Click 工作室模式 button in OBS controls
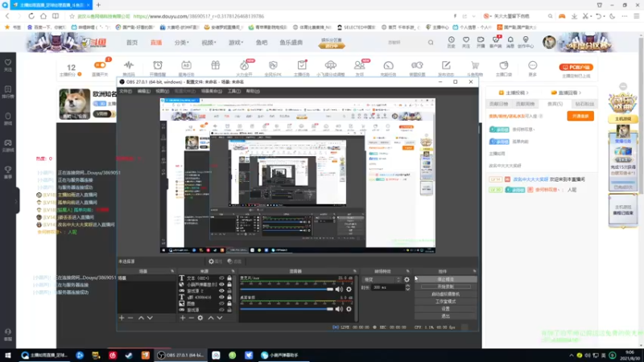The width and height of the screenshot is (644, 362). [x=446, y=301]
